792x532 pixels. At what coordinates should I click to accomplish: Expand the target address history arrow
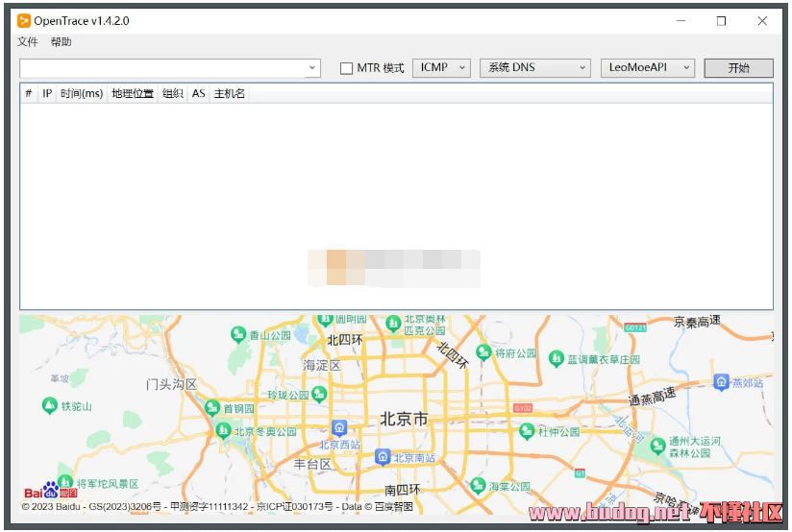[312, 68]
